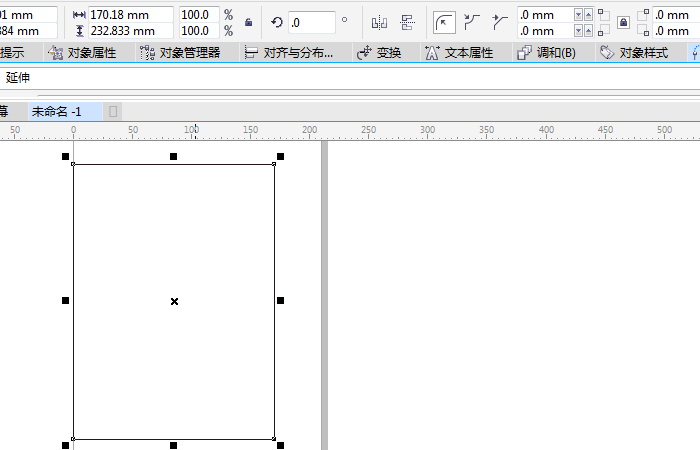The width and height of the screenshot is (700, 450).
Task: Click the mirror vertically icon
Action: click(x=407, y=22)
